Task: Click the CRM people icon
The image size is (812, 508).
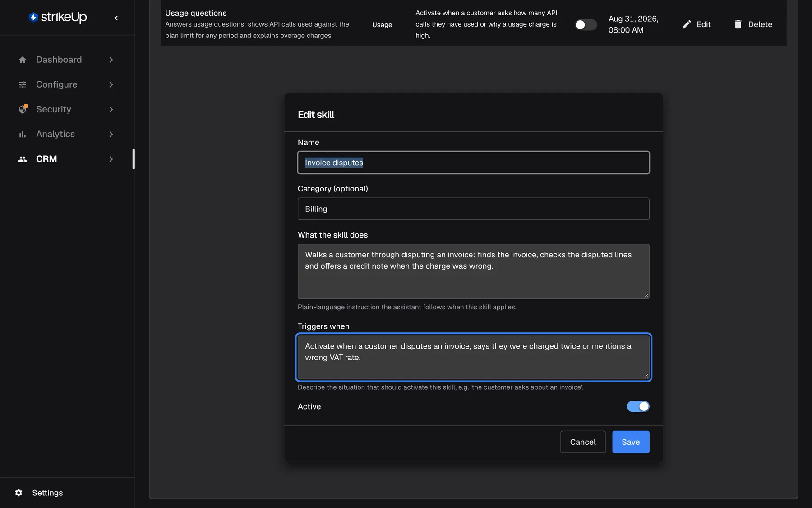Action: coord(23,159)
